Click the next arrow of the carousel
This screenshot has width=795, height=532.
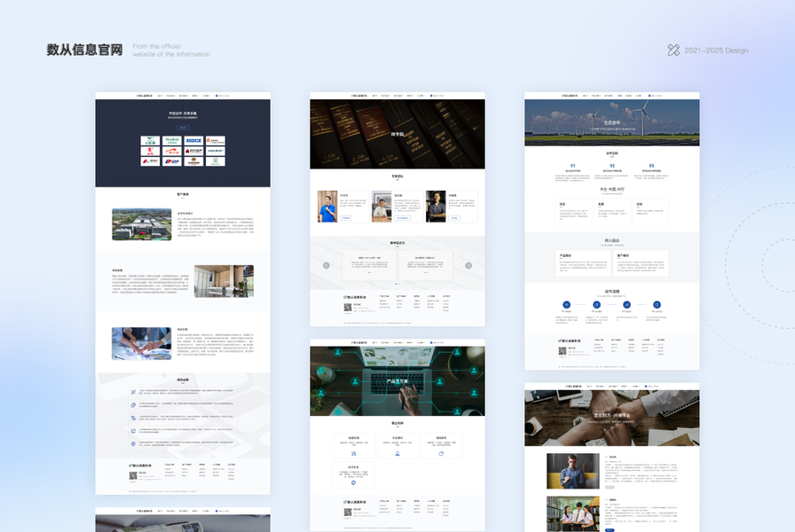[x=468, y=265]
